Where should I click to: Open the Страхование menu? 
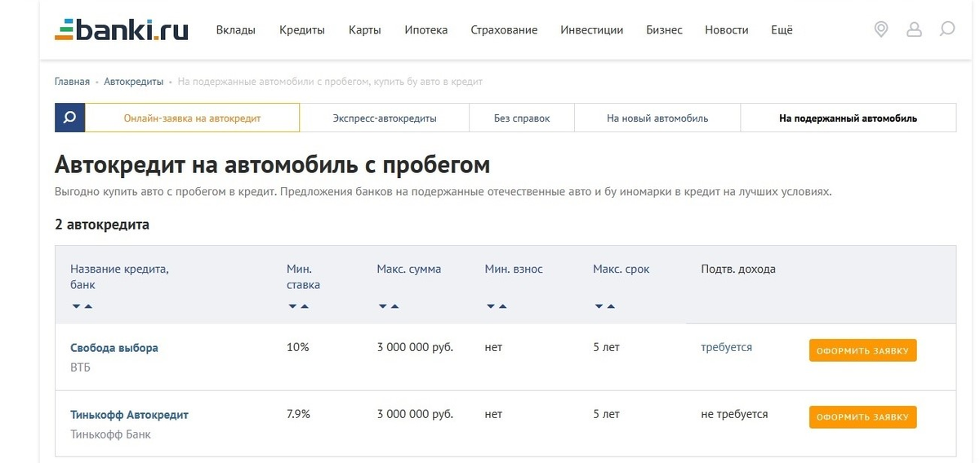pyautogui.click(x=504, y=30)
